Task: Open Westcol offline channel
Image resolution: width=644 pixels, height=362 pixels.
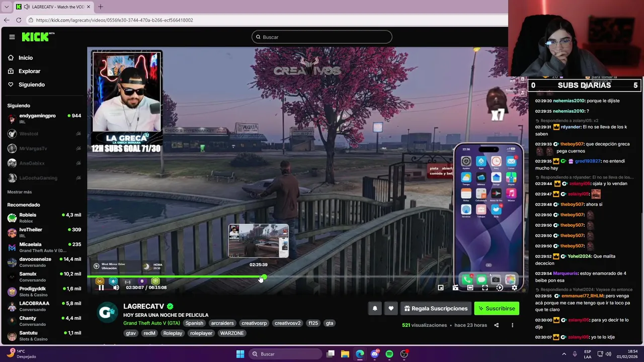Action: 44,134
